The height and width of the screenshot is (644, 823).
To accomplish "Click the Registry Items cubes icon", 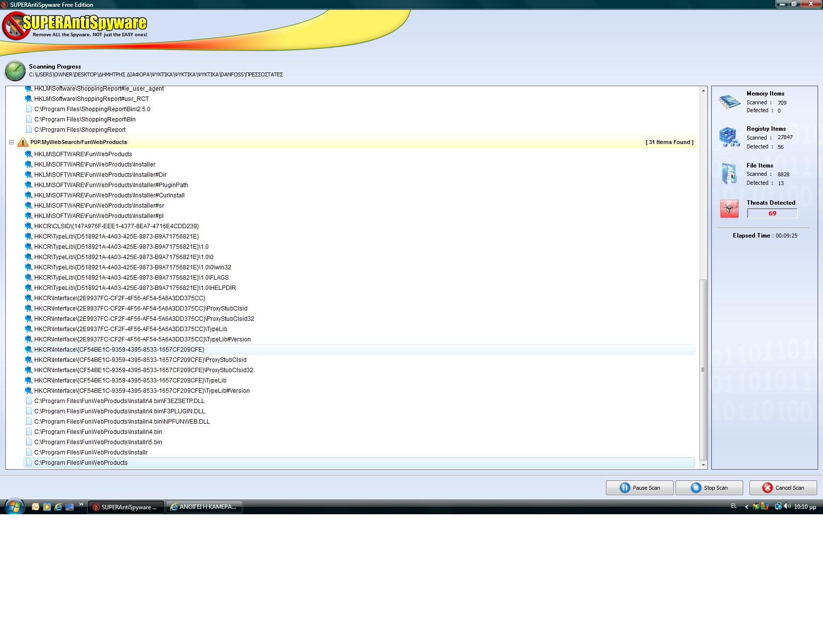I will point(729,137).
